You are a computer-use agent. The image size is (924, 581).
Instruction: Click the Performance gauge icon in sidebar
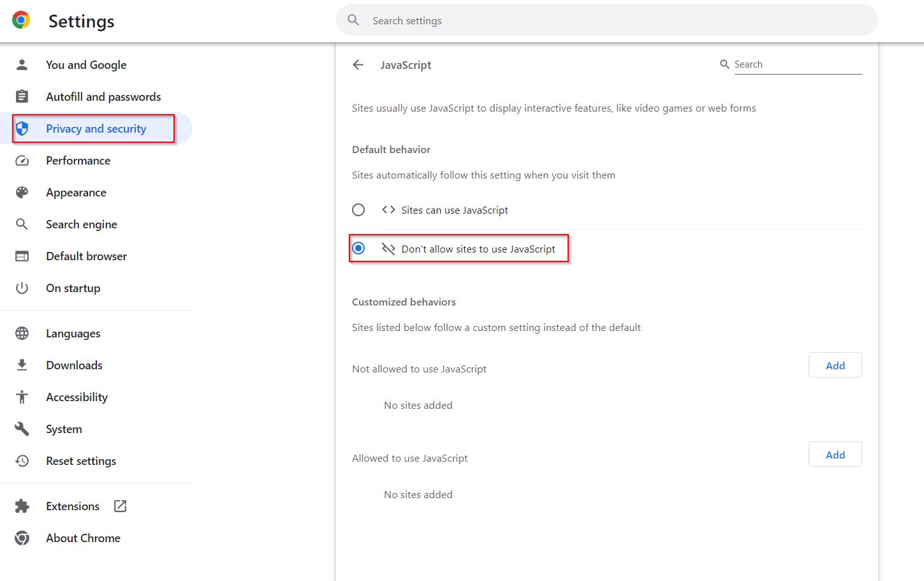click(22, 161)
